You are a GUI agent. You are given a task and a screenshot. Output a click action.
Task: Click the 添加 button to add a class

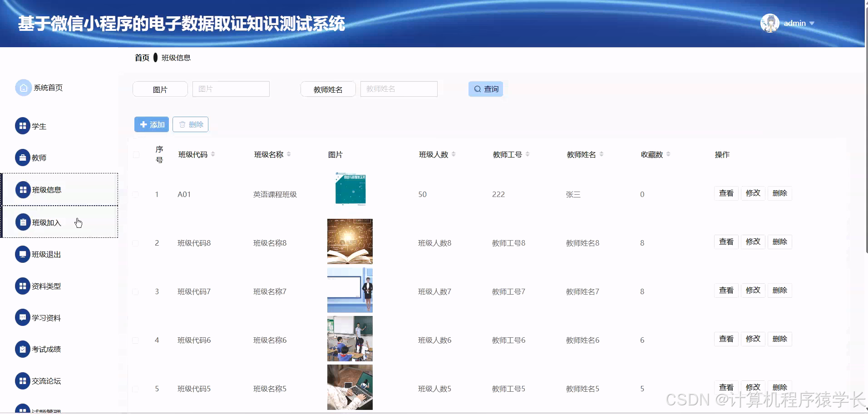tap(151, 124)
